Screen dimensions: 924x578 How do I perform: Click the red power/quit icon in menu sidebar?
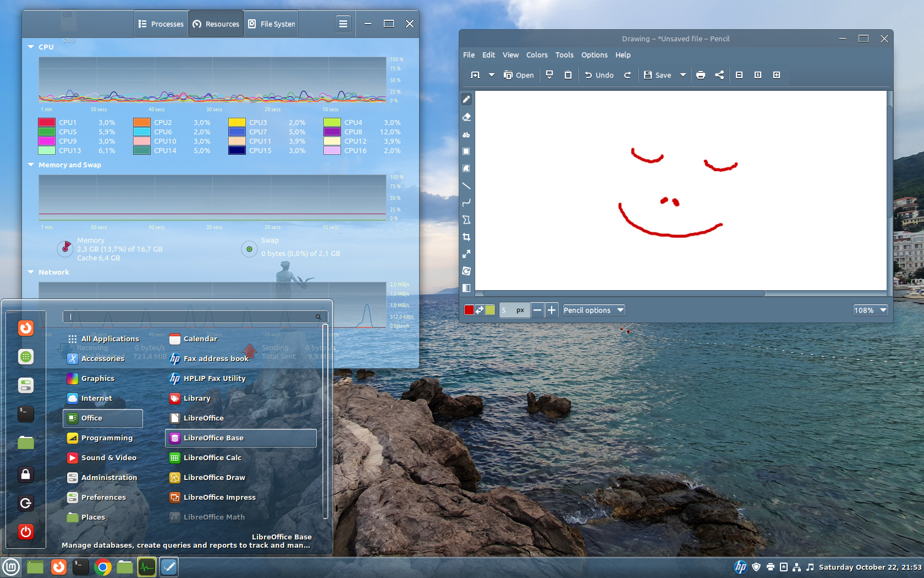click(26, 532)
